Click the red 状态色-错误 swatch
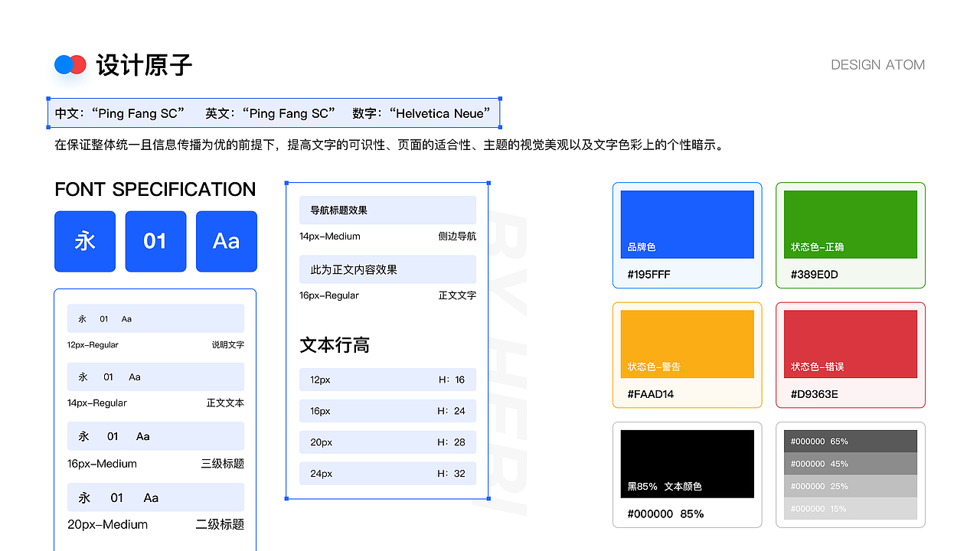Screen dimensions: 980x551 click(x=851, y=344)
